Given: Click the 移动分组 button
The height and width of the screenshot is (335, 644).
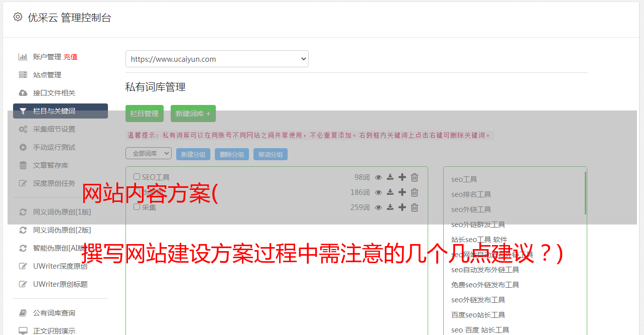Looking at the screenshot, I should pyautogui.click(x=271, y=154).
